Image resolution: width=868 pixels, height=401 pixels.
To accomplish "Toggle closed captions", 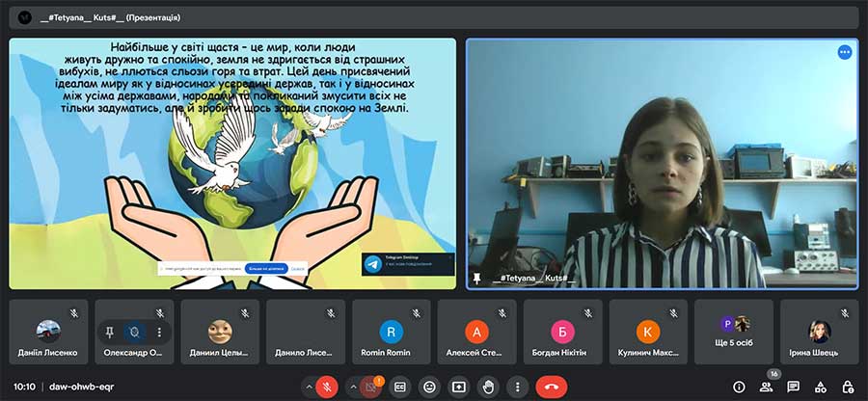I will pos(399,387).
